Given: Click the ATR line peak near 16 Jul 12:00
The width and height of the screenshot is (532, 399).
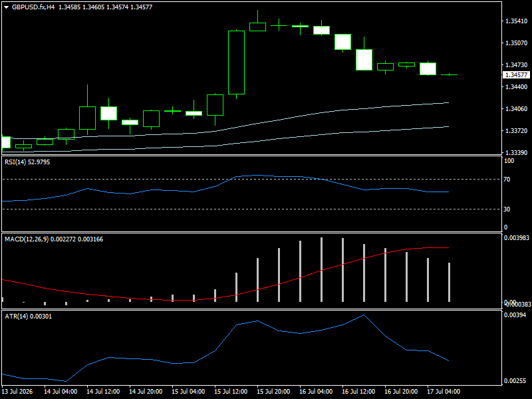Looking at the screenshot, I should [364, 315].
